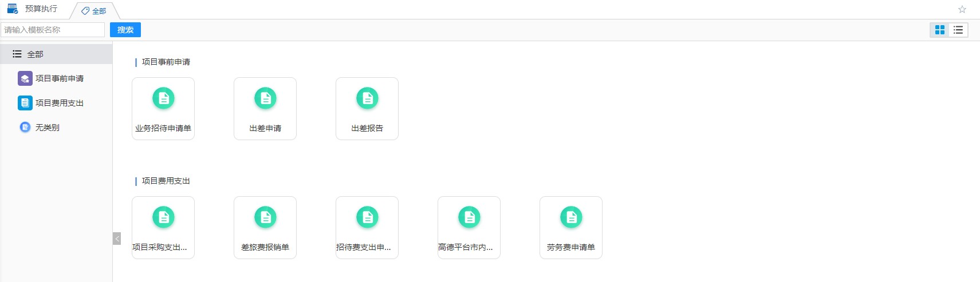
Task: Collapse the left sidebar panel
Action: pyautogui.click(x=117, y=239)
